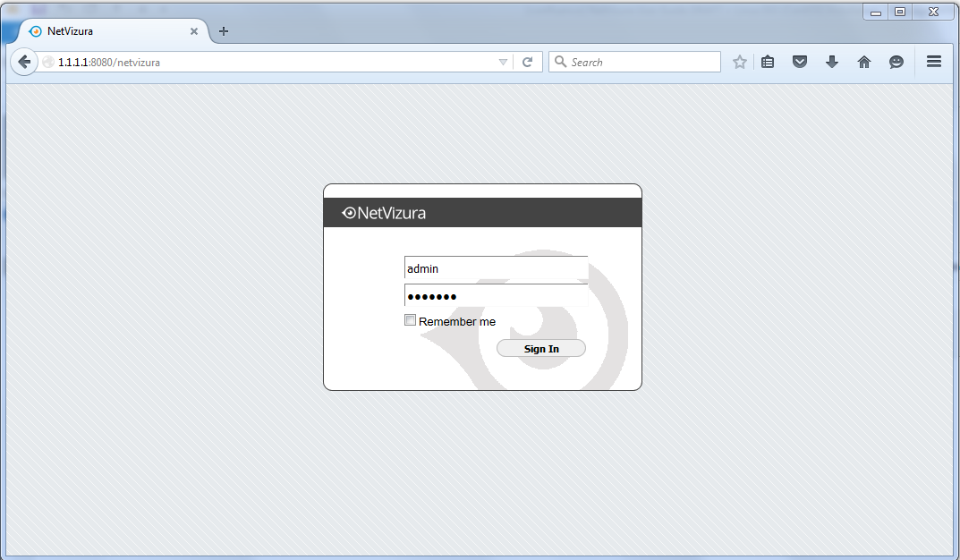View downloads via the download arrow icon
Screen dimensions: 960x560
click(x=832, y=62)
